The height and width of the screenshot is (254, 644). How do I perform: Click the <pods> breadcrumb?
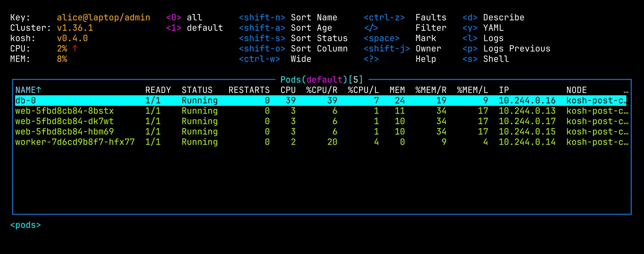[x=26, y=225]
